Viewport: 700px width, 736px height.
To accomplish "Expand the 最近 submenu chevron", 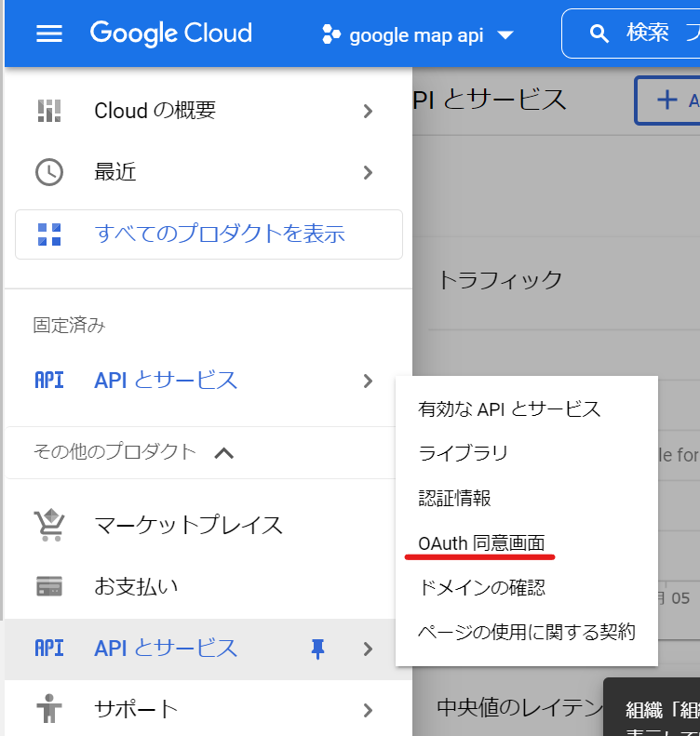I will (x=368, y=173).
